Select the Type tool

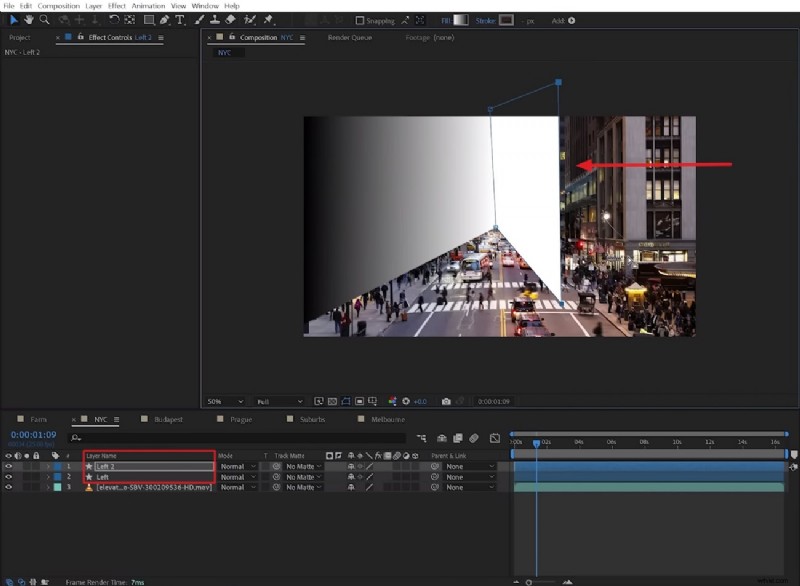[177, 19]
